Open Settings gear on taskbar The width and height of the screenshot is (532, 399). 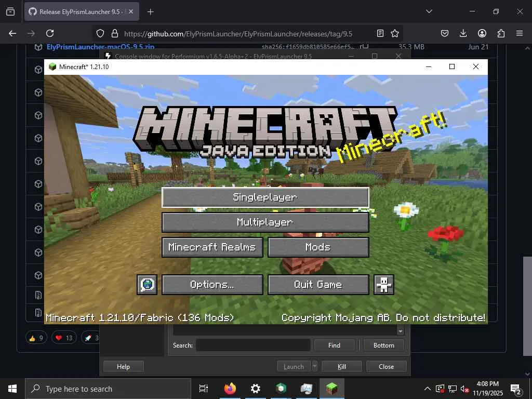(x=255, y=389)
